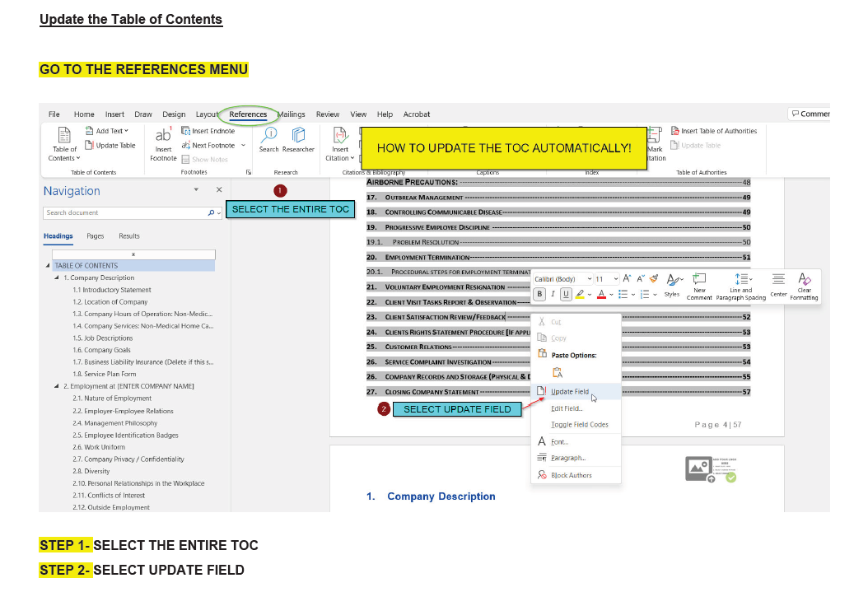
Task: Open the Researcher tool
Action: [x=298, y=139]
